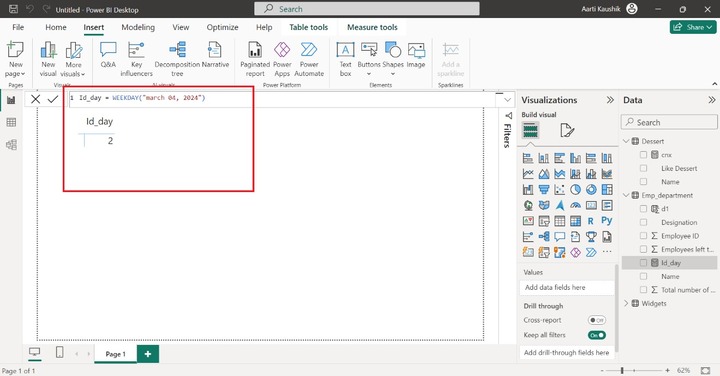Open the Table tools tab

309,27
